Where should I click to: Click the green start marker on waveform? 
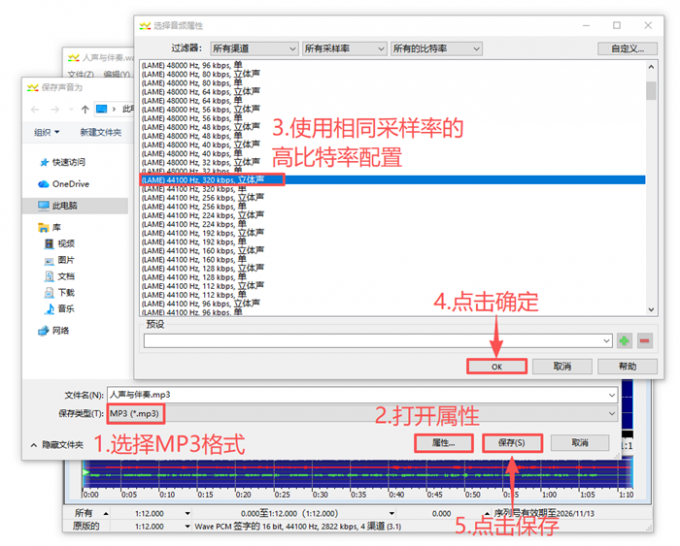tap(86, 472)
